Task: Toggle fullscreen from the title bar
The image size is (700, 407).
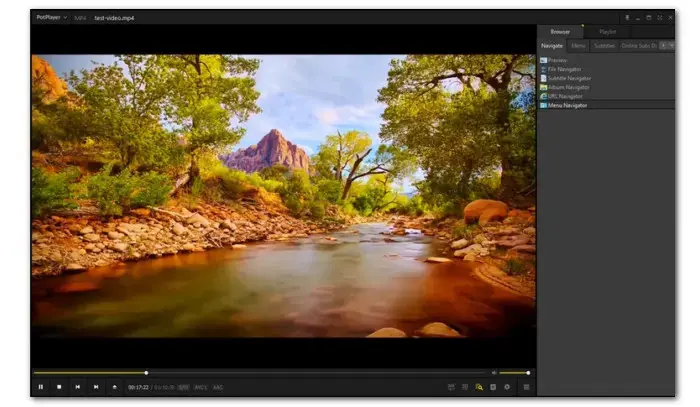Action: [x=658, y=17]
